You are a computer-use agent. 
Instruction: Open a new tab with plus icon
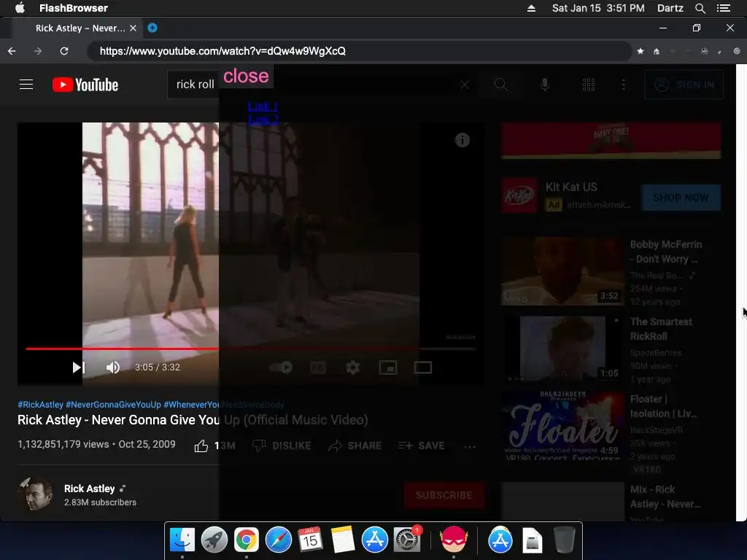tap(152, 28)
